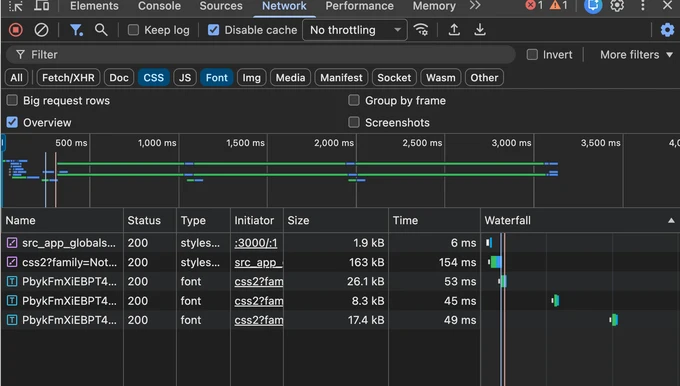Filter by Doc requests
Screen dimensions: 680x386
click(119, 78)
